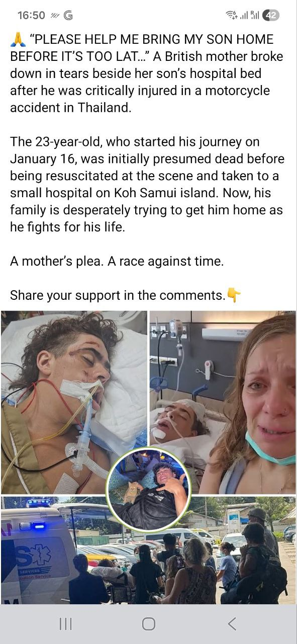
Task: Open photo of injured man with breathing tube
Action: pyautogui.click(x=74, y=402)
